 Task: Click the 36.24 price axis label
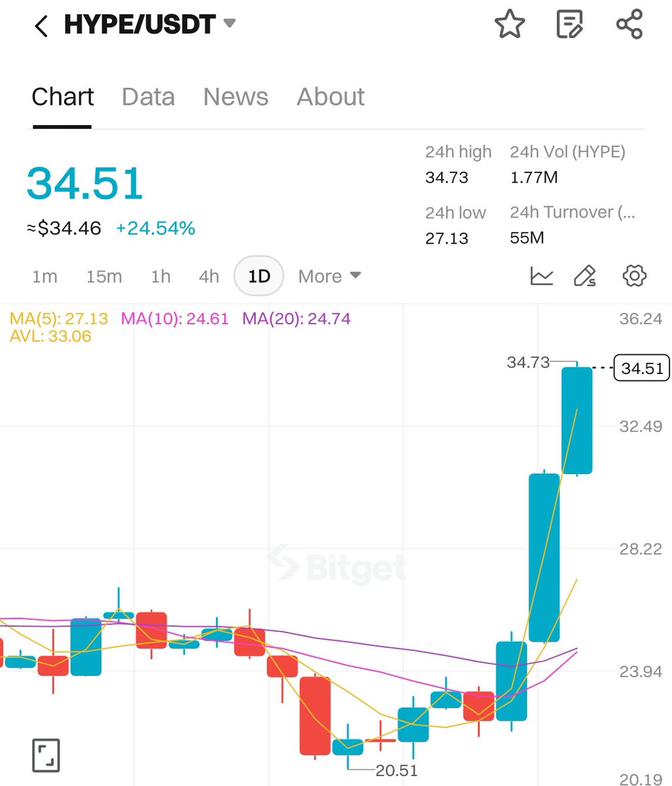pyautogui.click(x=641, y=318)
